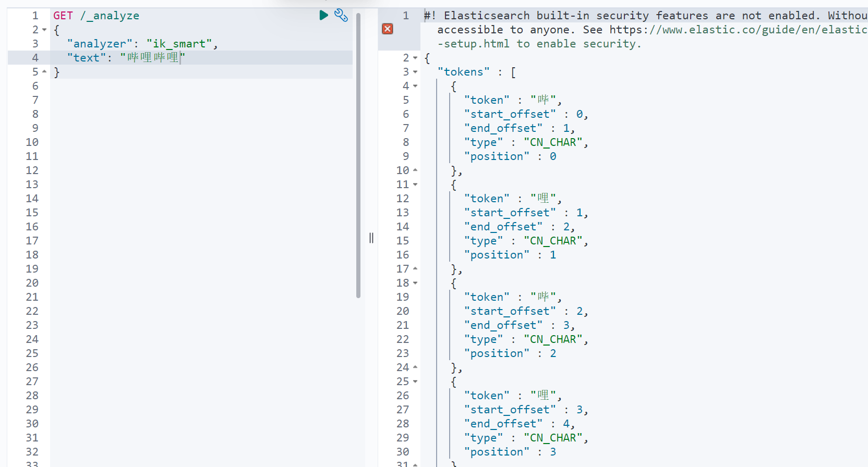
Task: Click "position" on response line 16
Action: (497, 255)
